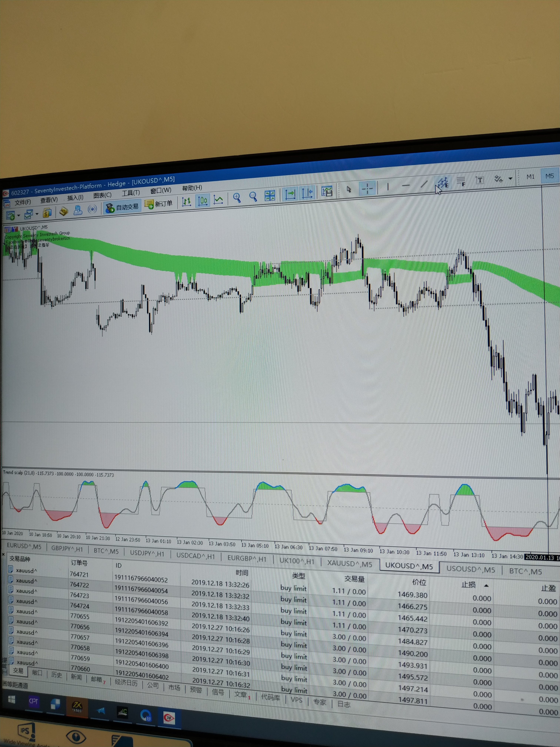Open the 历史 terminal tab
This screenshot has height=747, width=560.
56,675
